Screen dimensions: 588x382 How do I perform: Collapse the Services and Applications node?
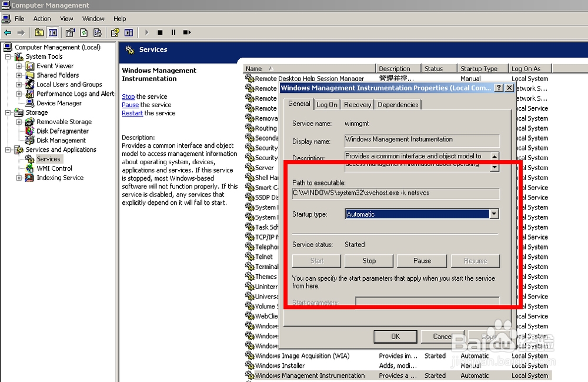(8, 150)
